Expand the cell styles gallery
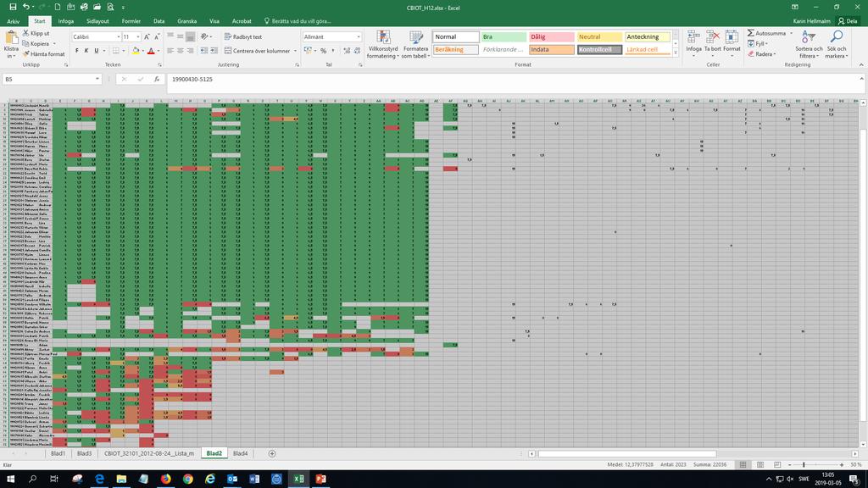This screenshot has width=868, height=488. pos(676,53)
